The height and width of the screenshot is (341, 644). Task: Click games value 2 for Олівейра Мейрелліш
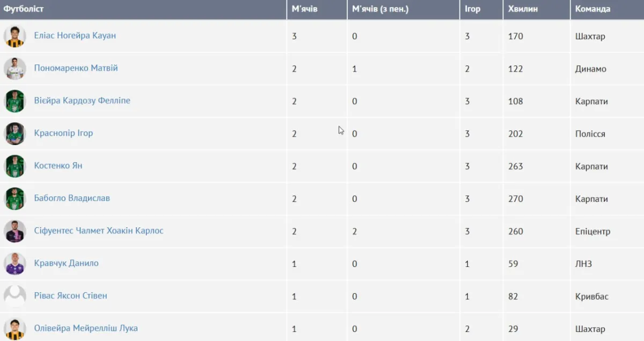pos(467,329)
